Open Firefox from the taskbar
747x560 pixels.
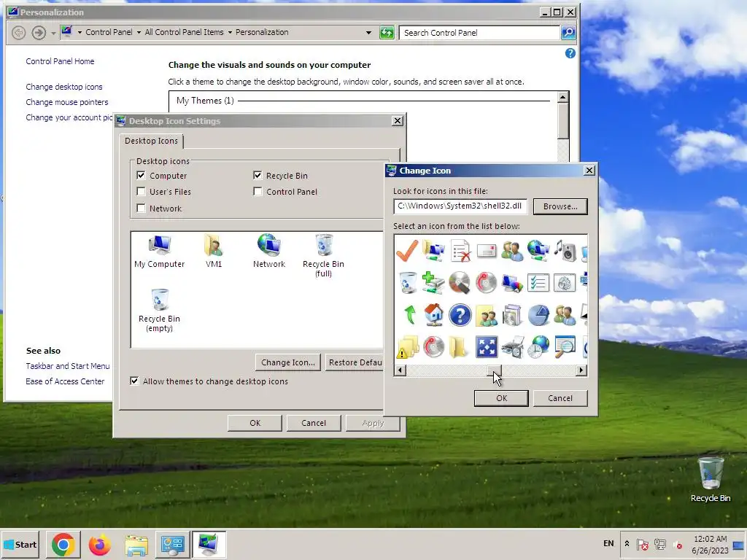click(99, 545)
